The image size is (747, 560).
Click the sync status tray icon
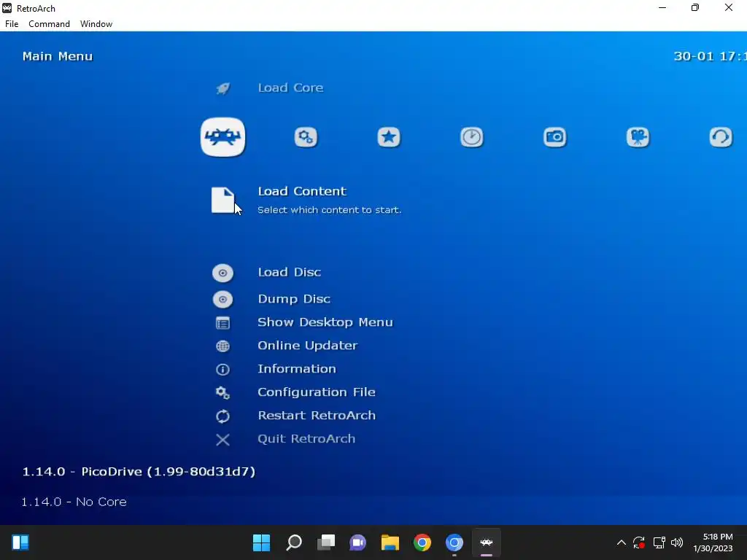(639, 542)
